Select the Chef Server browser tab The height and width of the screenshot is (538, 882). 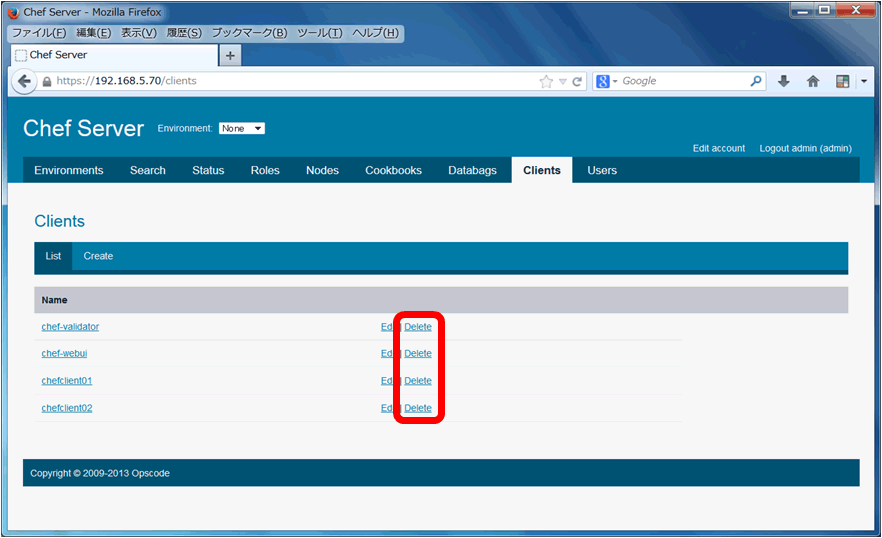coord(114,55)
